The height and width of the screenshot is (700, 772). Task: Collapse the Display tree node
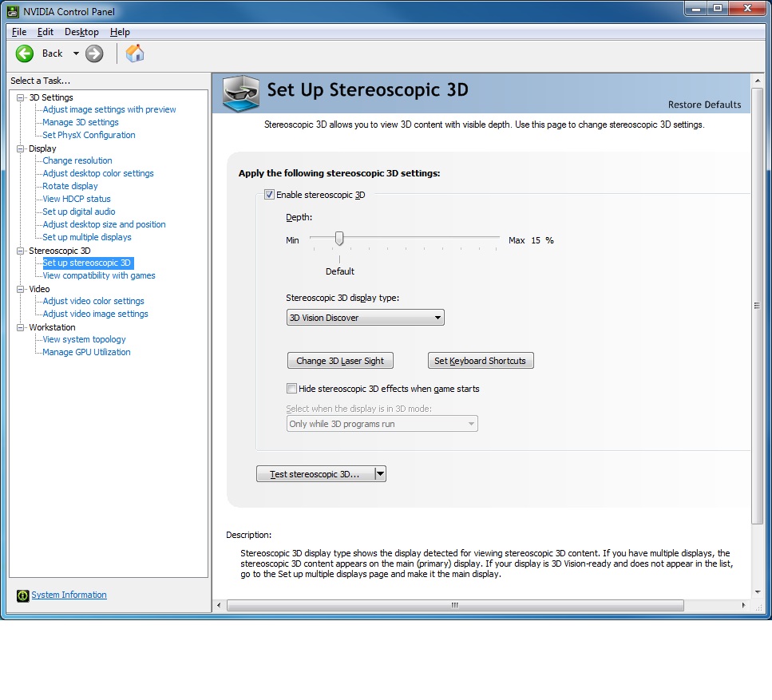click(x=20, y=148)
